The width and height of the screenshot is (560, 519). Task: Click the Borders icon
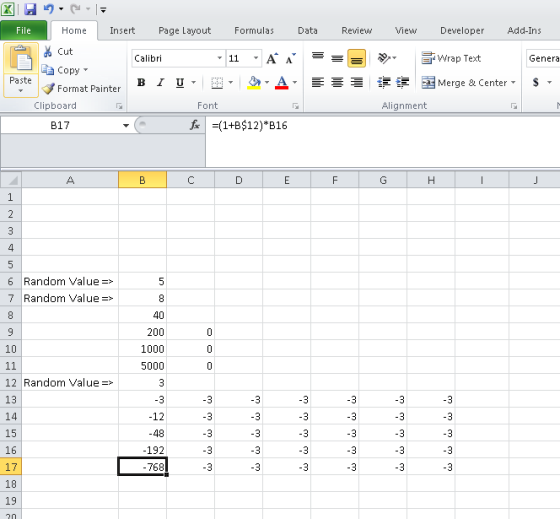click(x=217, y=83)
